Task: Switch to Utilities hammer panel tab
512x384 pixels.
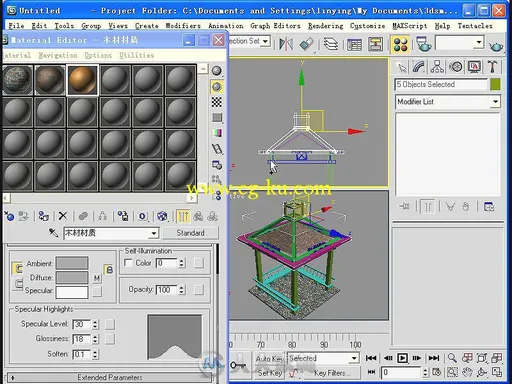Action: 492,67
